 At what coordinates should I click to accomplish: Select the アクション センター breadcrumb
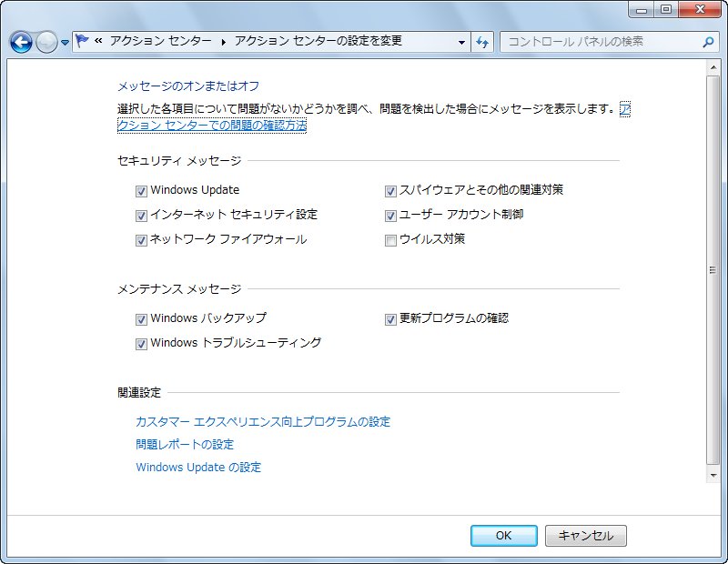click(x=161, y=41)
